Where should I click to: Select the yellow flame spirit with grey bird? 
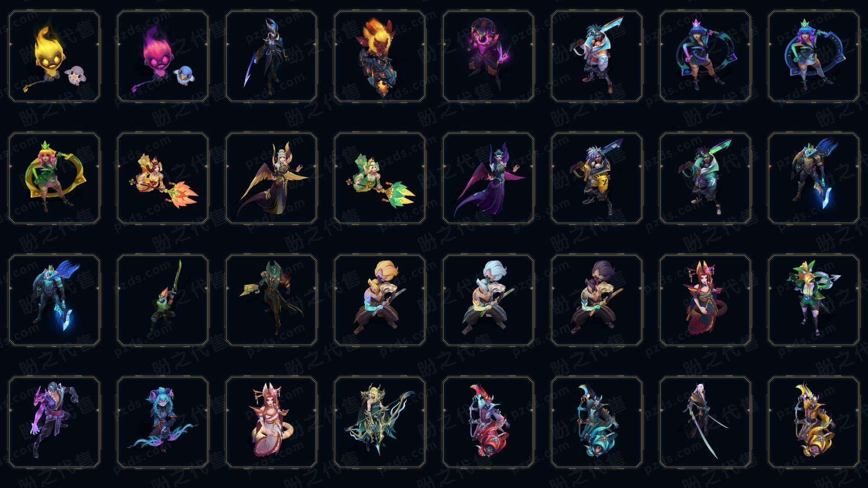[x=54, y=56]
